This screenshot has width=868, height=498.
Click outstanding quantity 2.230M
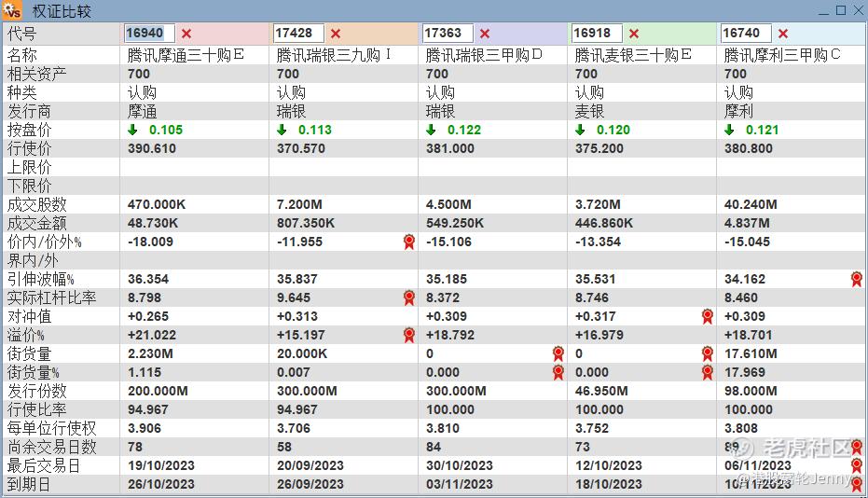click(150, 353)
